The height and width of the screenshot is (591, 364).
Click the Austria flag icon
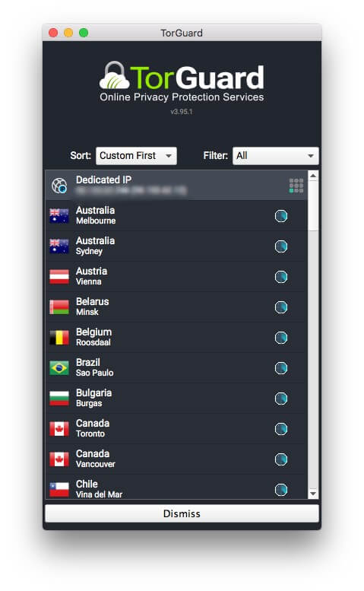pyautogui.click(x=59, y=277)
